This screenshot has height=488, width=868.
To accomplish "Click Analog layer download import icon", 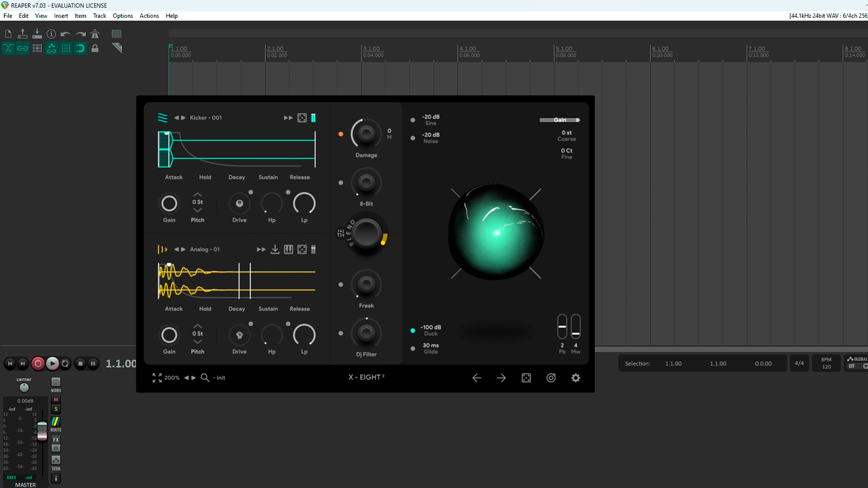I will point(275,249).
